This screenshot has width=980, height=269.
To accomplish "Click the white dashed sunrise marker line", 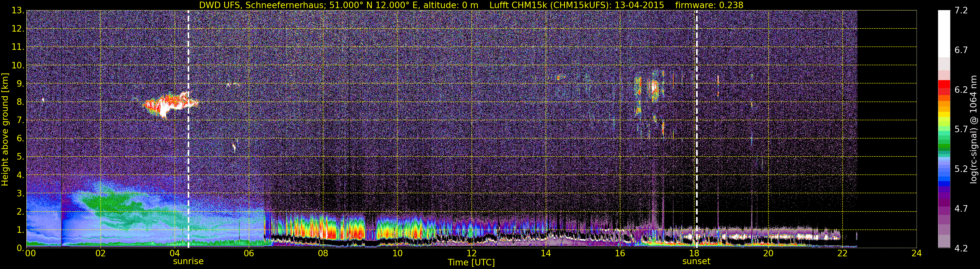I will click(x=188, y=130).
